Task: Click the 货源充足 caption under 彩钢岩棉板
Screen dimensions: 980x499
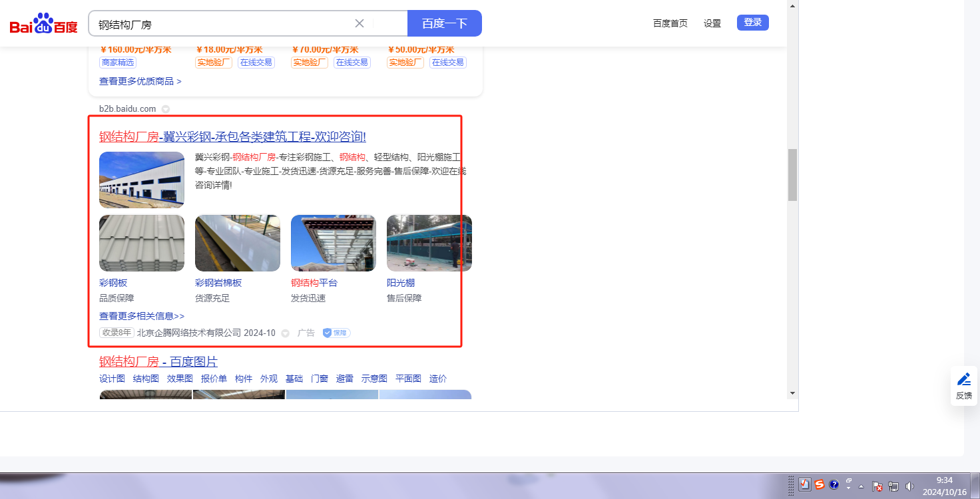Action: pyautogui.click(x=212, y=298)
